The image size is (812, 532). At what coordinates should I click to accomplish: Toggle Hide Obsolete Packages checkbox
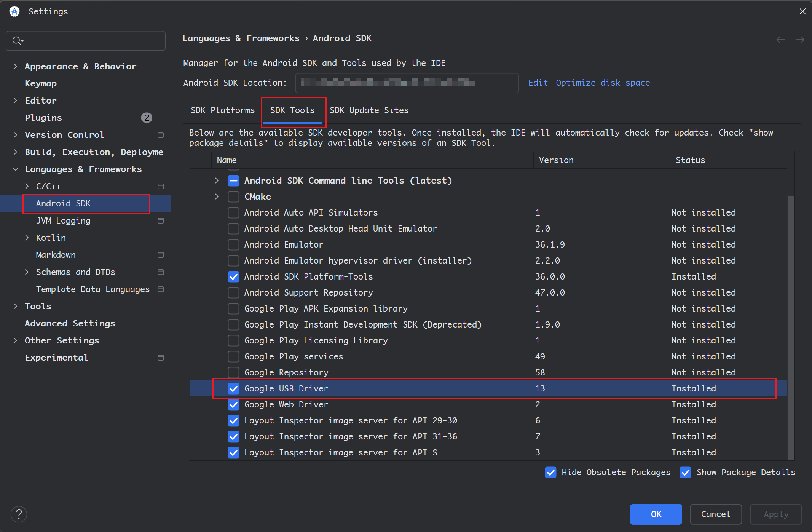click(550, 472)
